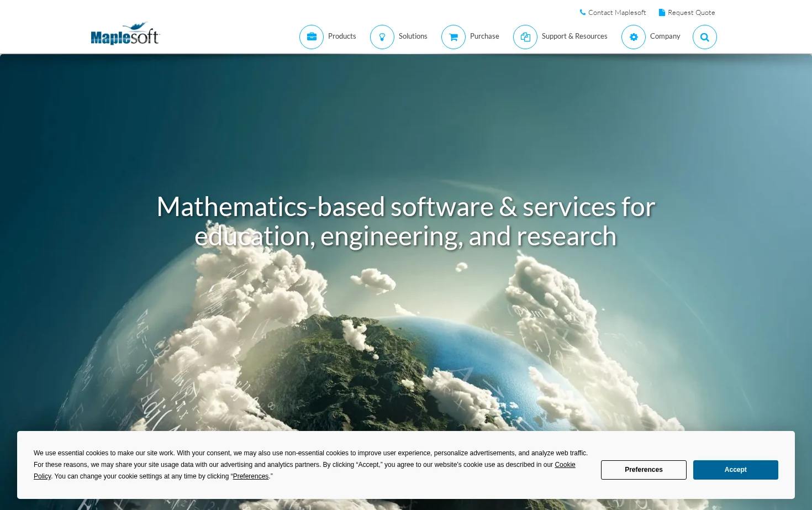Click the Company gear icon
Image resolution: width=812 pixels, height=510 pixels.
[x=634, y=37]
